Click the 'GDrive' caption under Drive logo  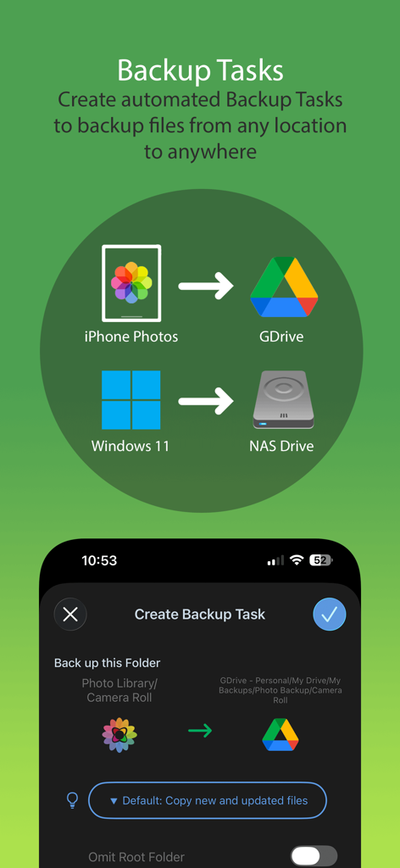click(281, 336)
